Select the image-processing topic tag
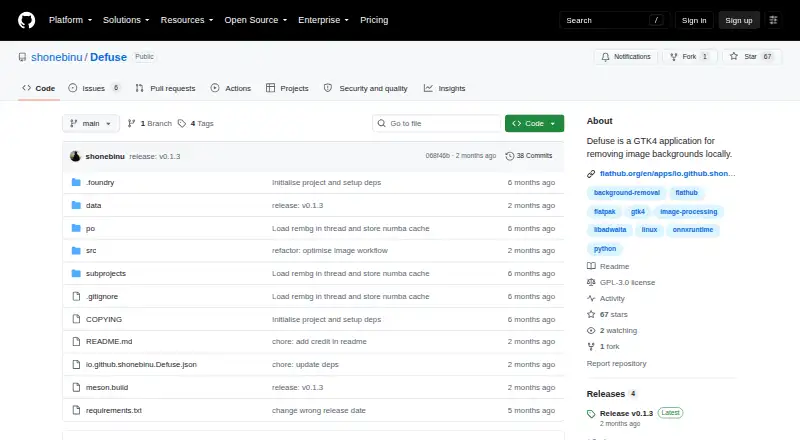 [688, 211]
